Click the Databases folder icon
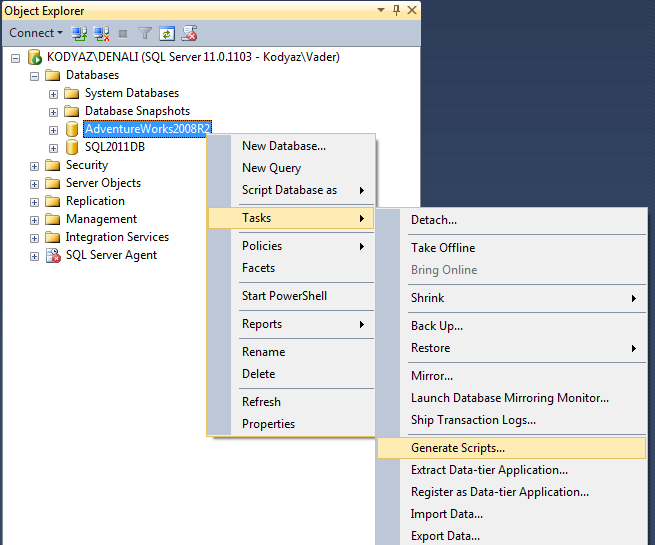Screen dimensions: 655x545 click(x=53, y=75)
